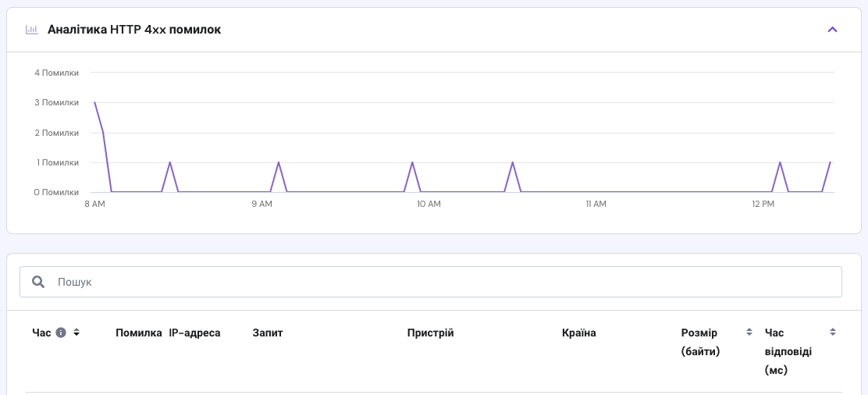Click the 3-error peak at 8 AM
868x395 pixels.
[94, 102]
